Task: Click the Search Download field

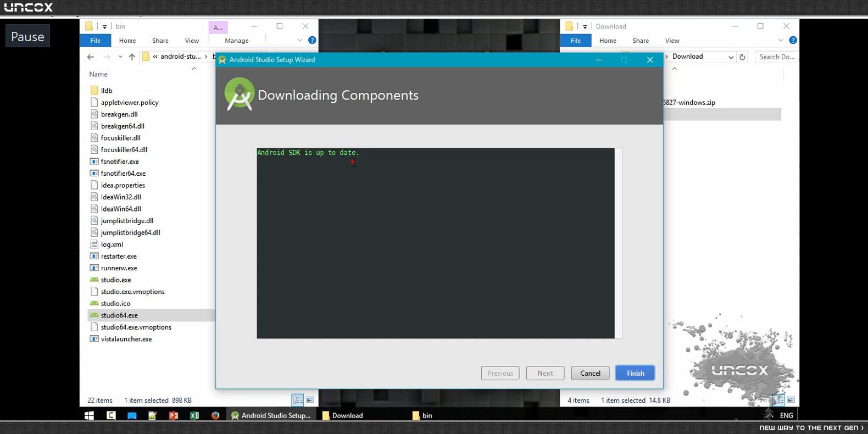Action: pyautogui.click(x=777, y=57)
